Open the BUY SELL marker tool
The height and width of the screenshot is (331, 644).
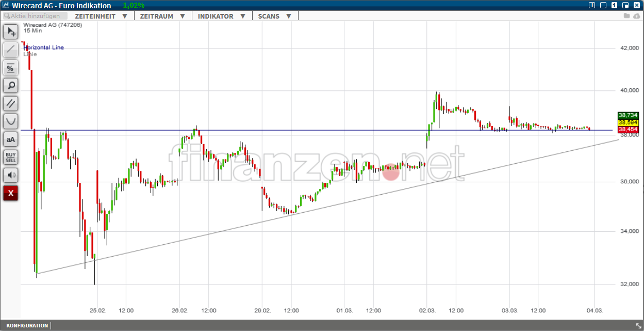(x=10, y=157)
